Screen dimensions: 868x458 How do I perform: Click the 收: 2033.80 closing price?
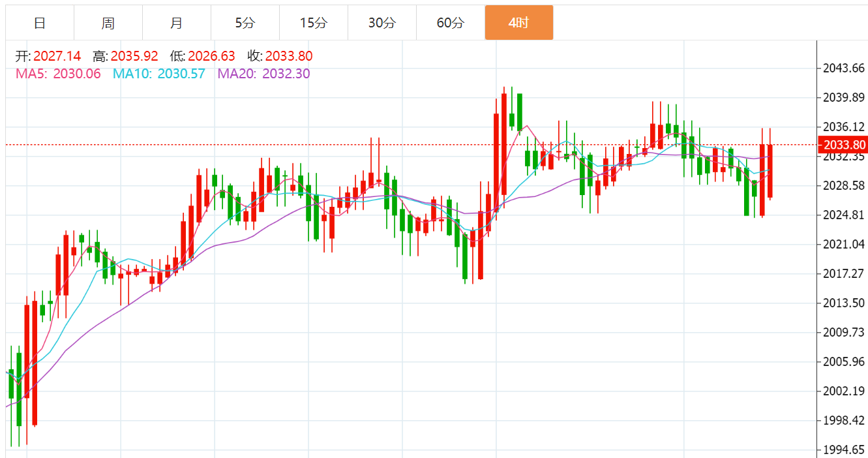coord(280,56)
